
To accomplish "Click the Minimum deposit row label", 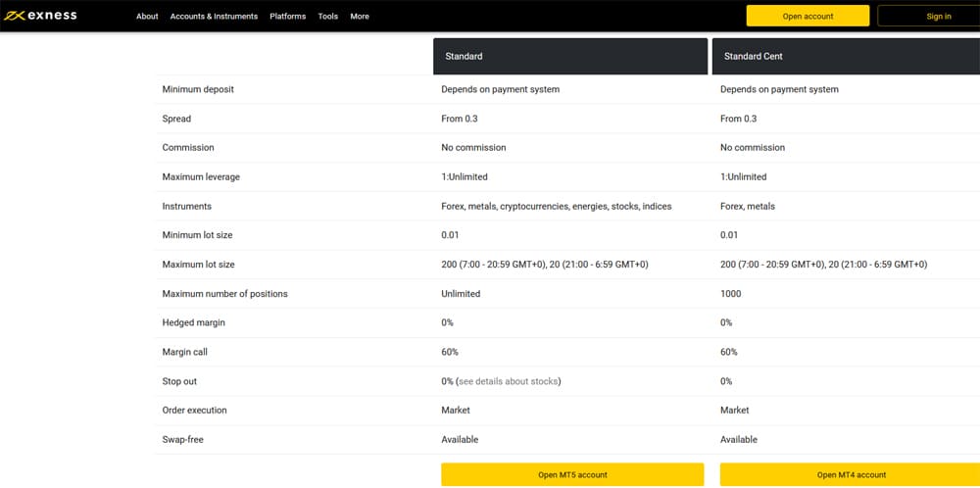I will [x=198, y=90].
